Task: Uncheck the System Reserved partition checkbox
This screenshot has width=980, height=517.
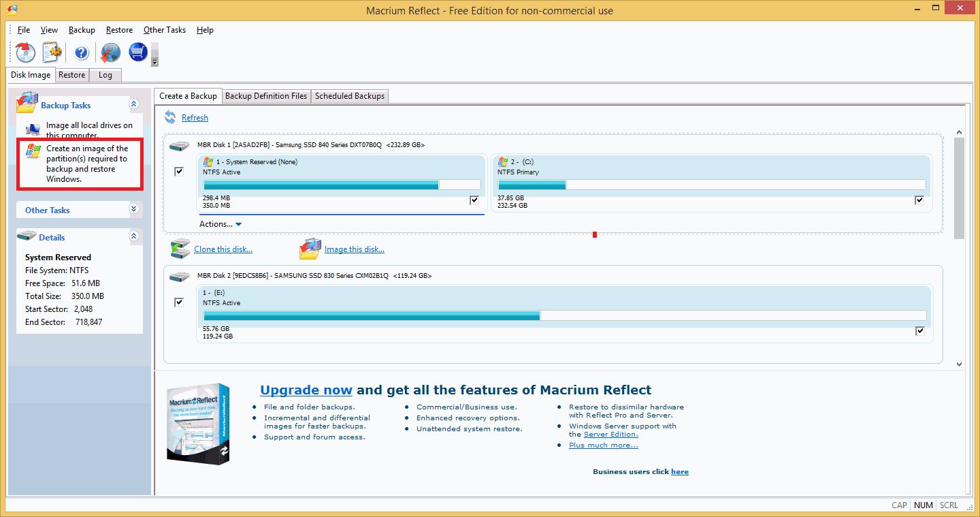Action: pos(474,200)
